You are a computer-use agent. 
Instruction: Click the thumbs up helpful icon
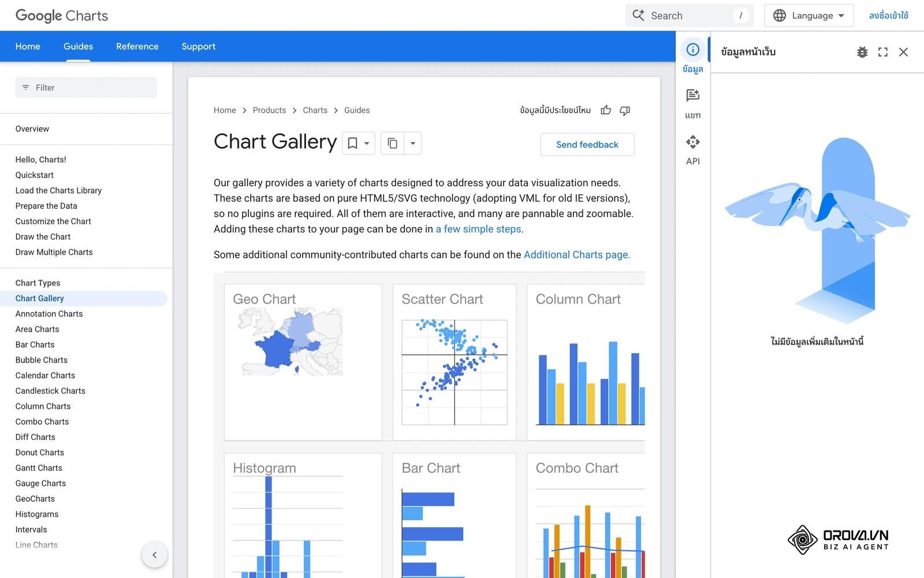pos(606,110)
